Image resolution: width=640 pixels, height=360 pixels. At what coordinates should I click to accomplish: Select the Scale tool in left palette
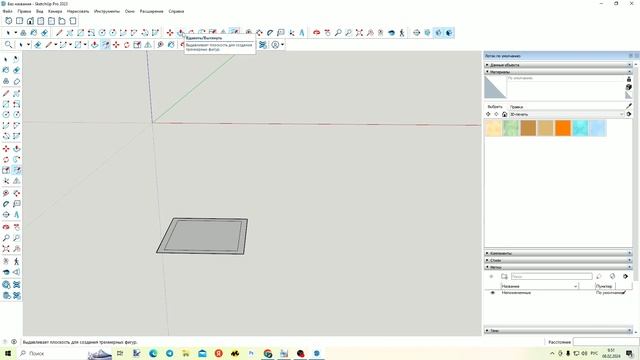point(6,170)
